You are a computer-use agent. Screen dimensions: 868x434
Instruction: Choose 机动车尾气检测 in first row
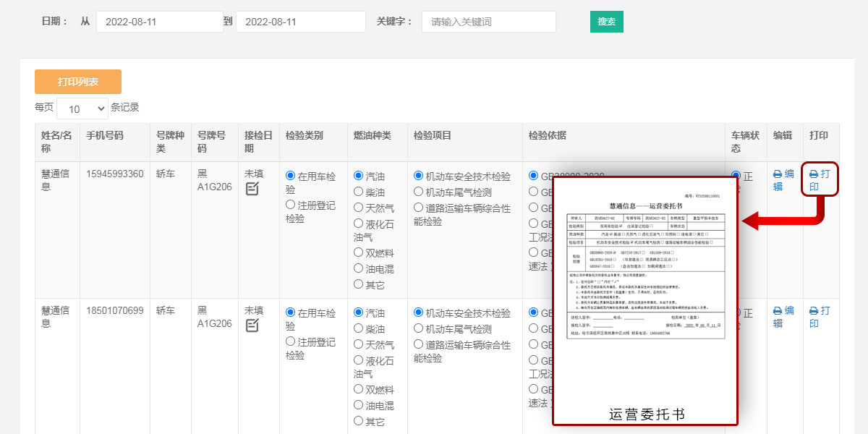click(x=419, y=192)
